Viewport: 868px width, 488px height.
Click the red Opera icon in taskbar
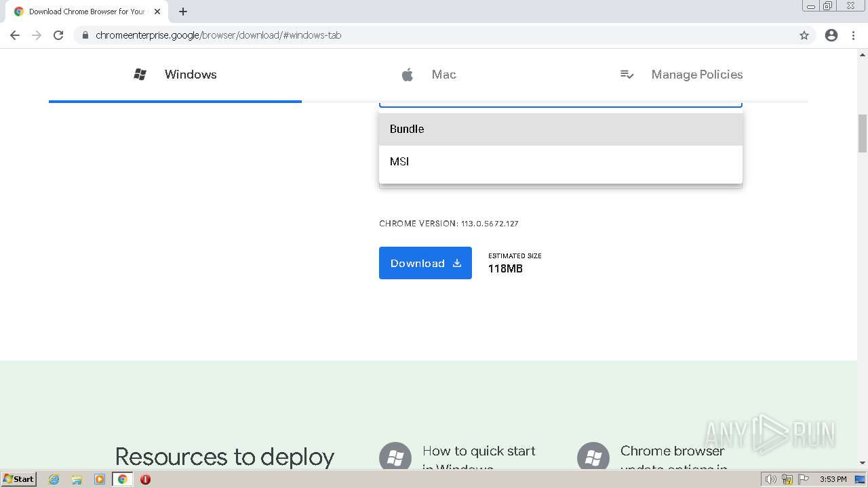click(145, 479)
